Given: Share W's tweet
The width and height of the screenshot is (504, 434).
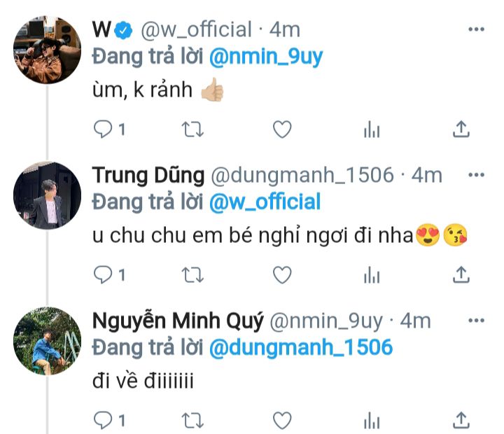Looking at the screenshot, I should [461, 129].
